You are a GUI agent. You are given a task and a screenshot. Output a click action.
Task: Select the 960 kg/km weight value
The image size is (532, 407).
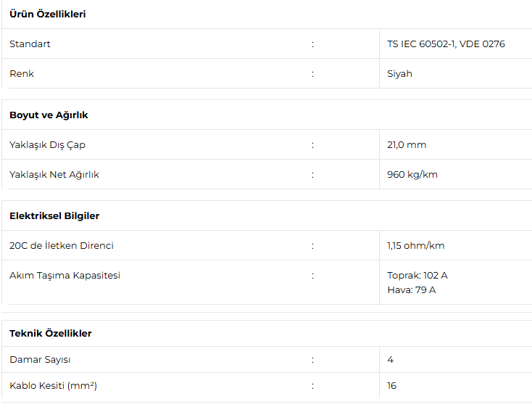pyautogui.click(x=412, y=175)
